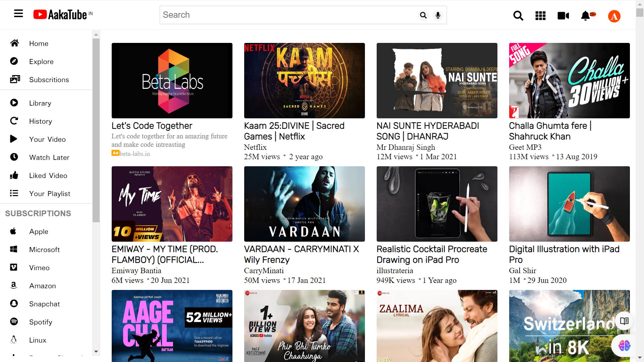
Task: Click the magnifier button inside search box
Action: pyautogui.click(x=423, y=15)
